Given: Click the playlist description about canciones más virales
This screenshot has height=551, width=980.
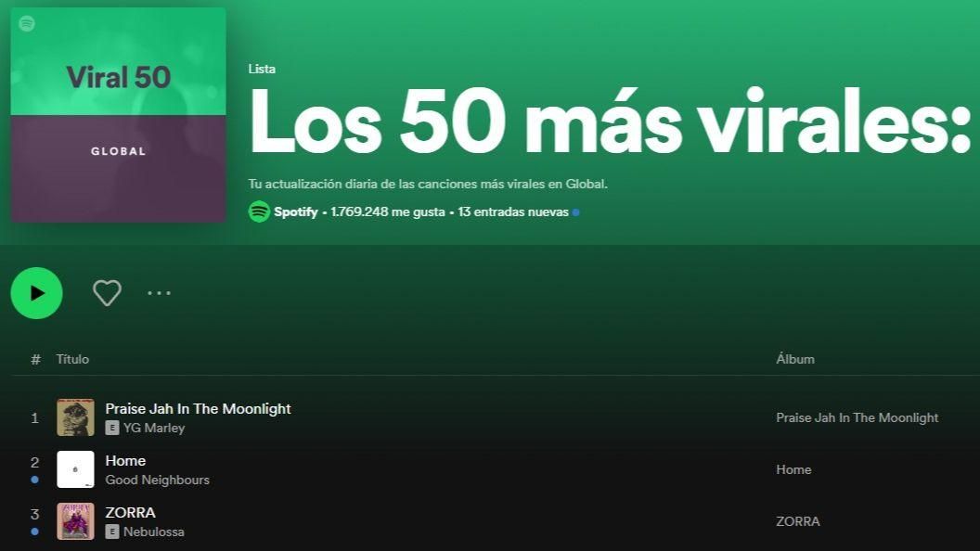Looking at the screenshot, I should [428, 185].
